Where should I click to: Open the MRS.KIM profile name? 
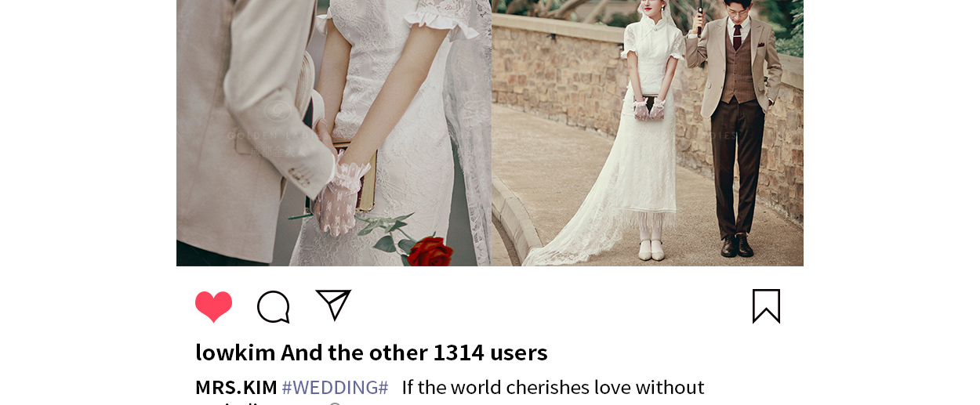[x=236, y=387]
